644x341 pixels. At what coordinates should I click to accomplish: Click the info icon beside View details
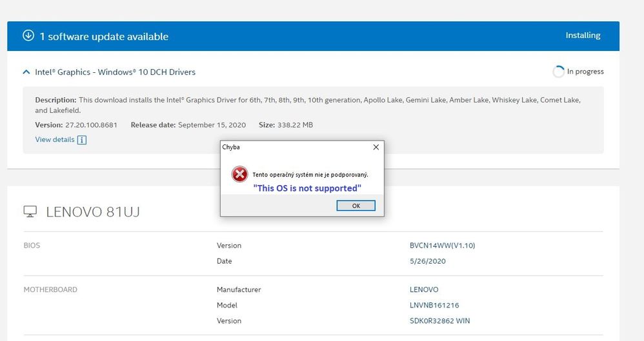click(x=82, y=140)
